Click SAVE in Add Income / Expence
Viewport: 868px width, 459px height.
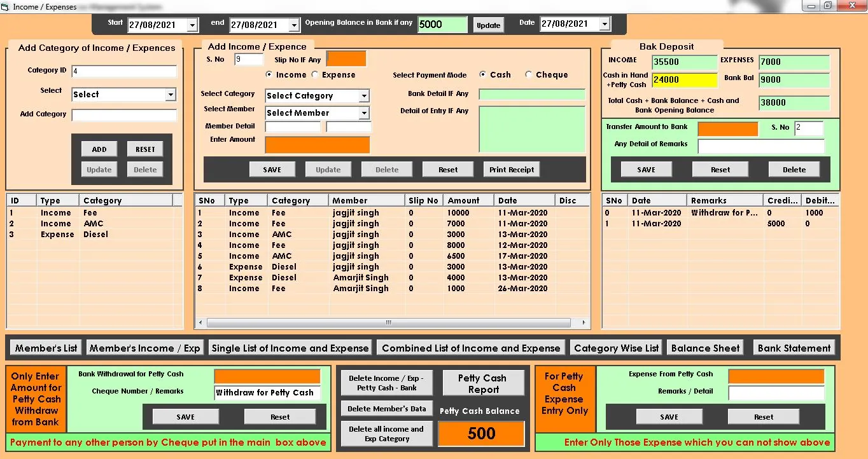(x=272, y=170)
